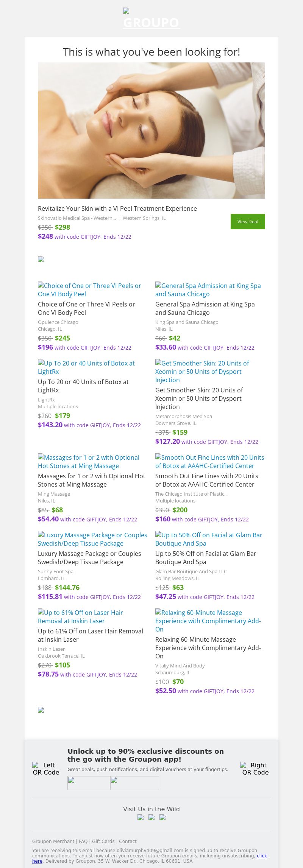This screenshot has width=303, height=868.
Task: Open Botox at LightRx image link
Action: 86,367
